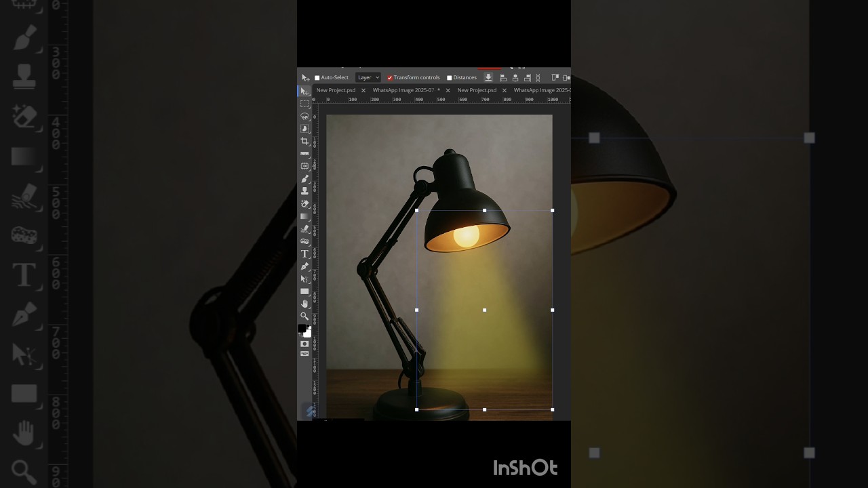868x488 pixels.
Task: Click the top-left transform handle near lamp shade
Action: point(416,210)
